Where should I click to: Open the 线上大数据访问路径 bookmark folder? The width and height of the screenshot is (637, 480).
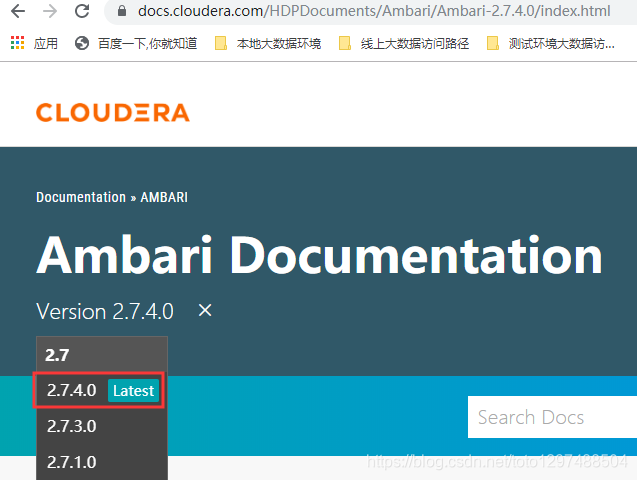(404, 43)
